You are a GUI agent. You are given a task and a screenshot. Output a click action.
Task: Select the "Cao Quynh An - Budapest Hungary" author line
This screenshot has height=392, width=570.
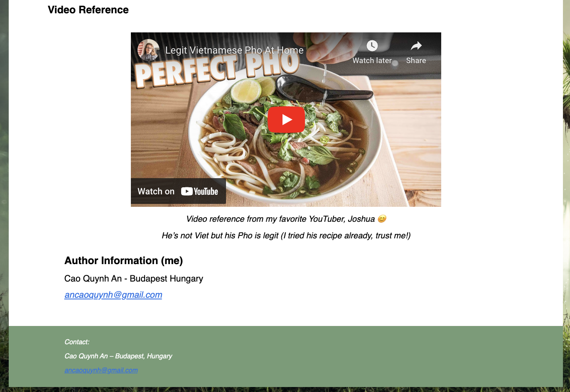pyautogui.click(x=134, y=279)
